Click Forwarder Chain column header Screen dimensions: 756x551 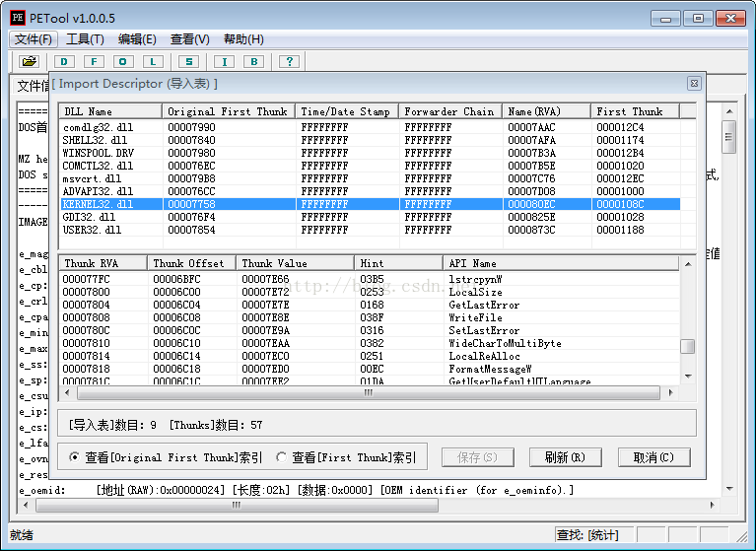[x=450, y=111]
